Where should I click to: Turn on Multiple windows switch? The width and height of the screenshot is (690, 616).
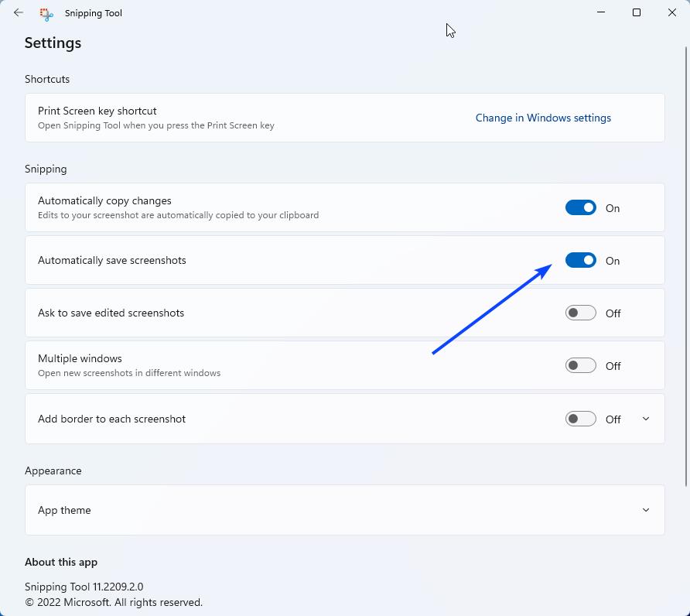[580, 365]
